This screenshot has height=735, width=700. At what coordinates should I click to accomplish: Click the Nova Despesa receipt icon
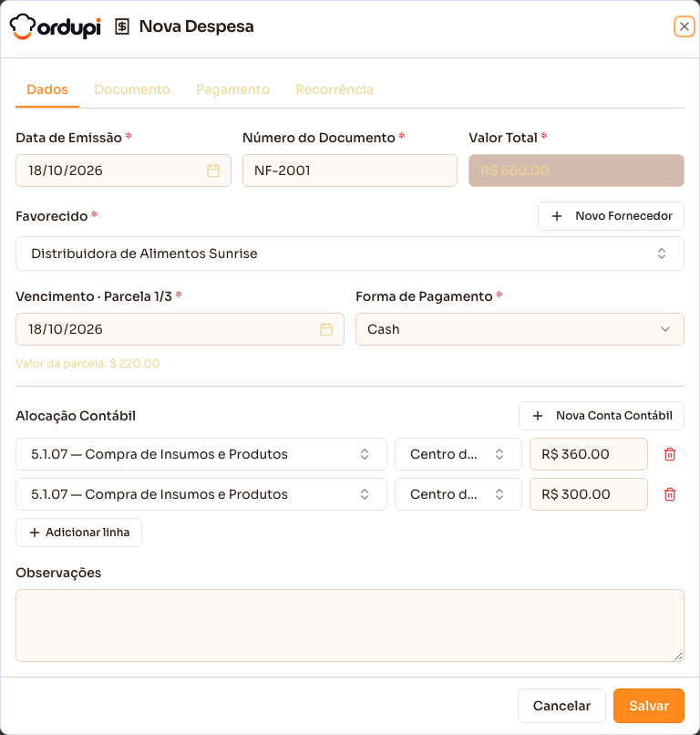(x=122, y=26)
